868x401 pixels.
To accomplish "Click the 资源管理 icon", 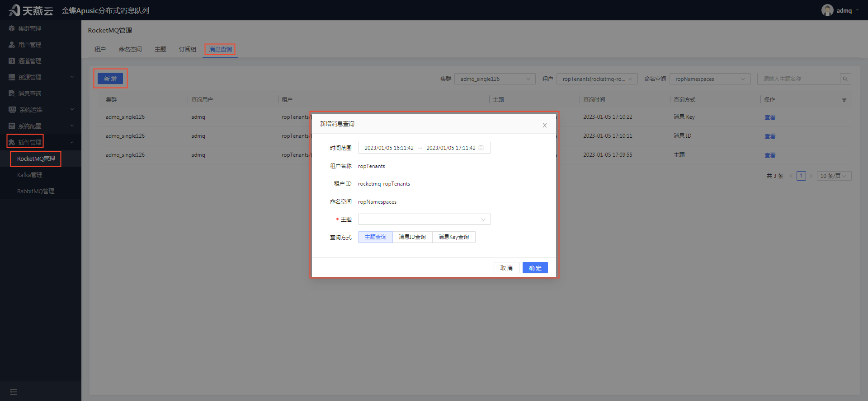I will pos(12,77).
